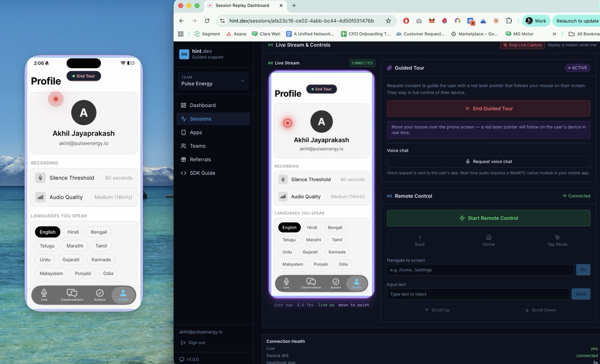Toggle the Tamil chip on the phone simulator
The image size is (600, 364).
(101, 246)
